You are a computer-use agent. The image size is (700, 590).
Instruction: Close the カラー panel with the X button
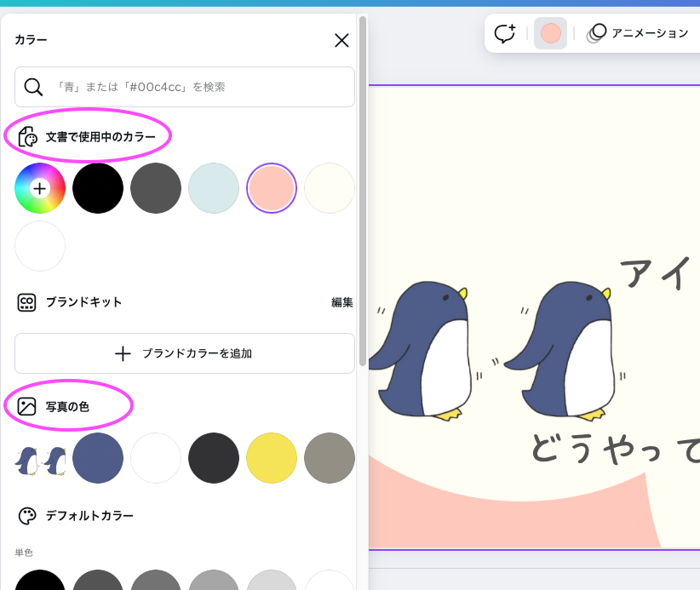tap(341, 41)
